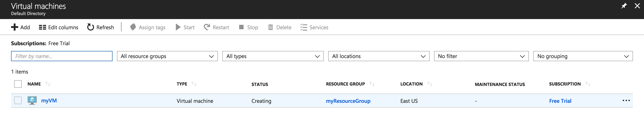
Task: Expand the All resource groups dropdown
Action: tap(167, 56)
